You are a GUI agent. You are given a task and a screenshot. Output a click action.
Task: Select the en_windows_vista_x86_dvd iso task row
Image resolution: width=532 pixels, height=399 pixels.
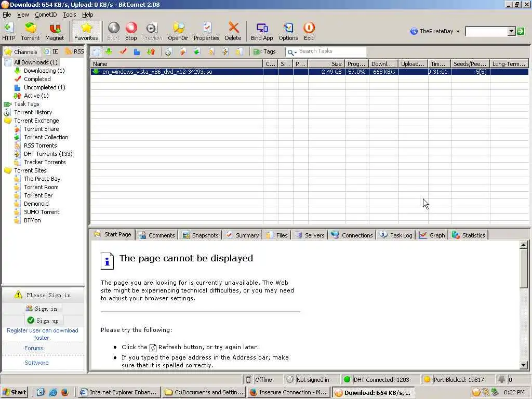(309, 72)
